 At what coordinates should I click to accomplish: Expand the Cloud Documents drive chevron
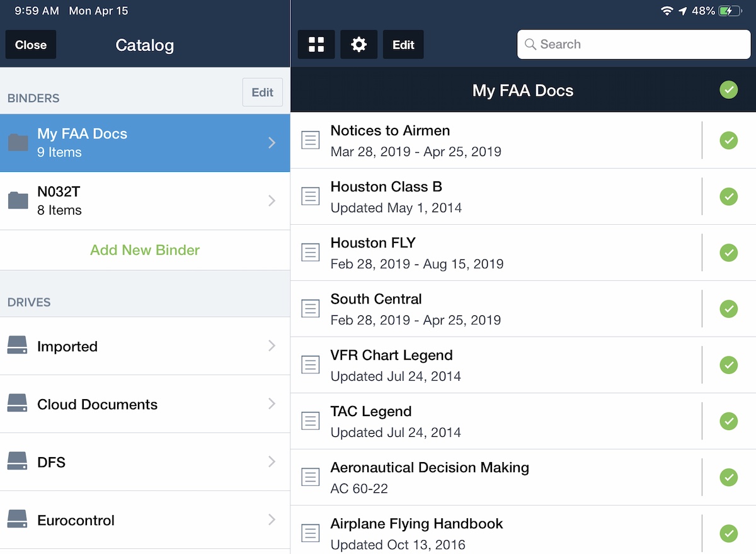tap(272, 404)
